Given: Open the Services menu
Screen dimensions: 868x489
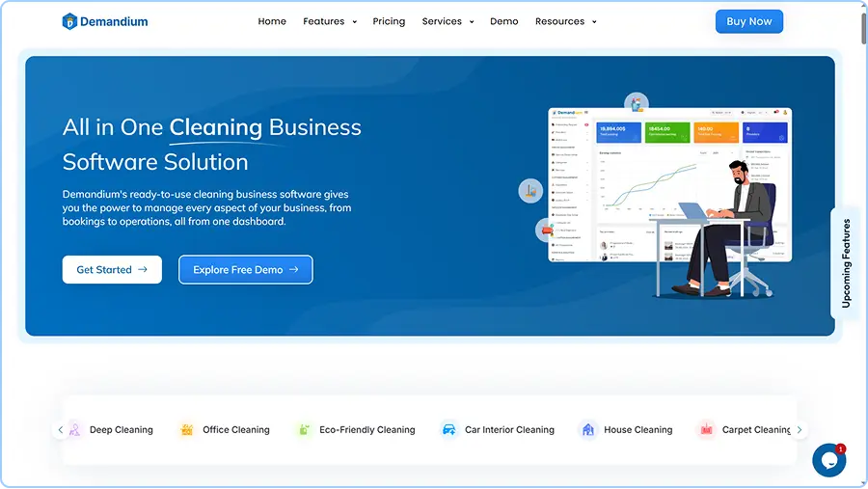Looking at the screenshot, I should pyautogui.click(x=442, y=21).
